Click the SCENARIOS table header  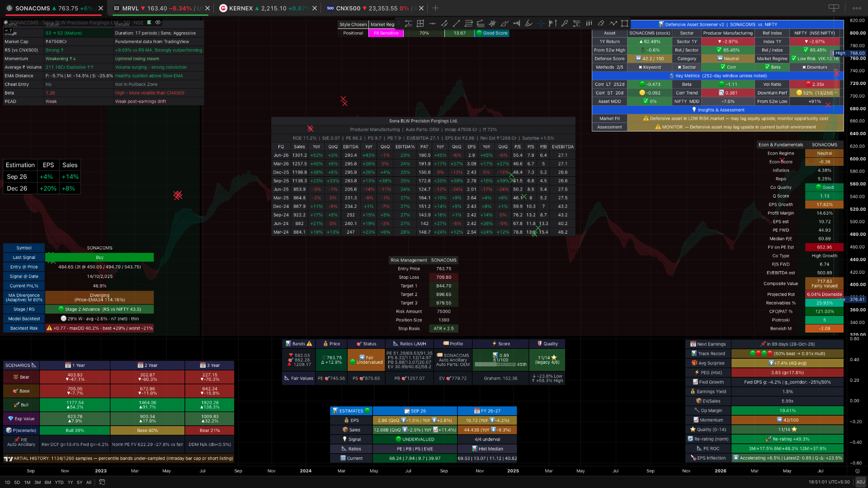click(x=21, y=365)
